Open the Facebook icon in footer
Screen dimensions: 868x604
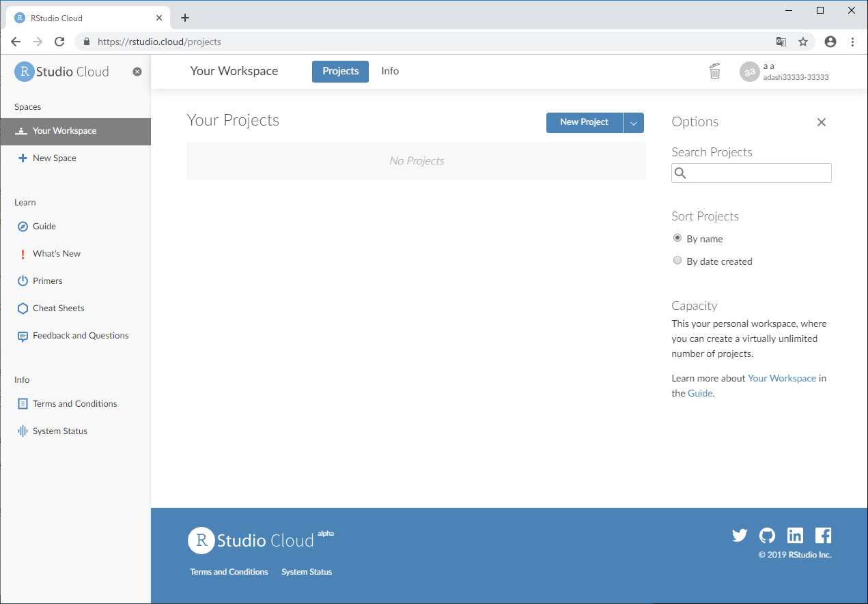(x=823, y=536)
